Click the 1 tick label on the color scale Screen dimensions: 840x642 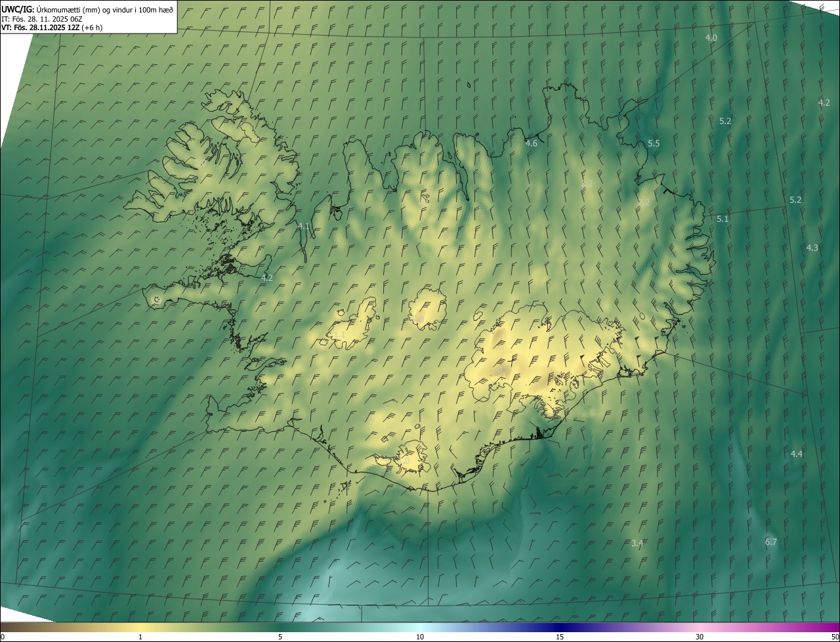pyautogui.click(x=140, y=637)
